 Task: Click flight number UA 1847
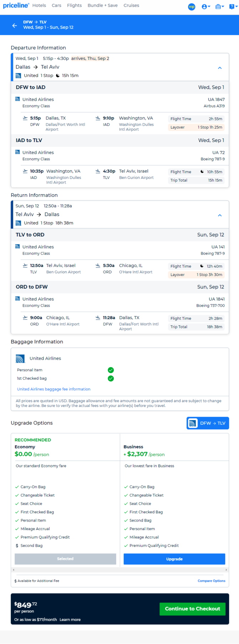tap(216, 99)
